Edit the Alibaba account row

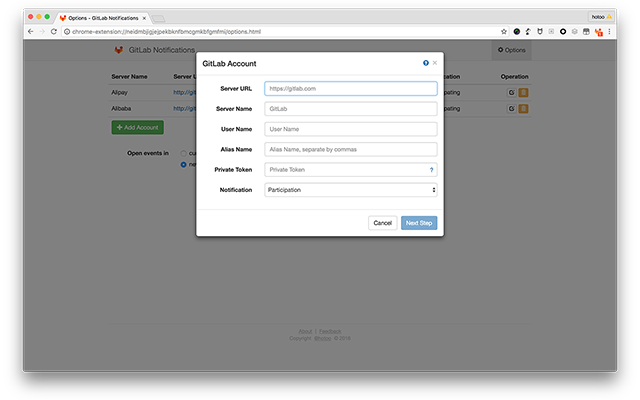point(511,109)
